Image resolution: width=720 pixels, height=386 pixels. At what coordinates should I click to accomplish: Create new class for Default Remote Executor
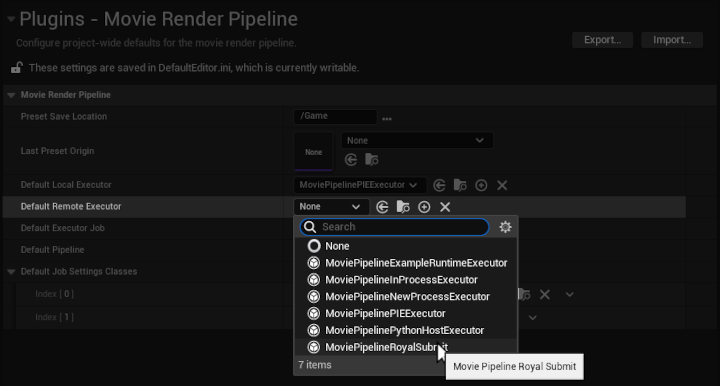pyautogui.click(x=424, y=207)
